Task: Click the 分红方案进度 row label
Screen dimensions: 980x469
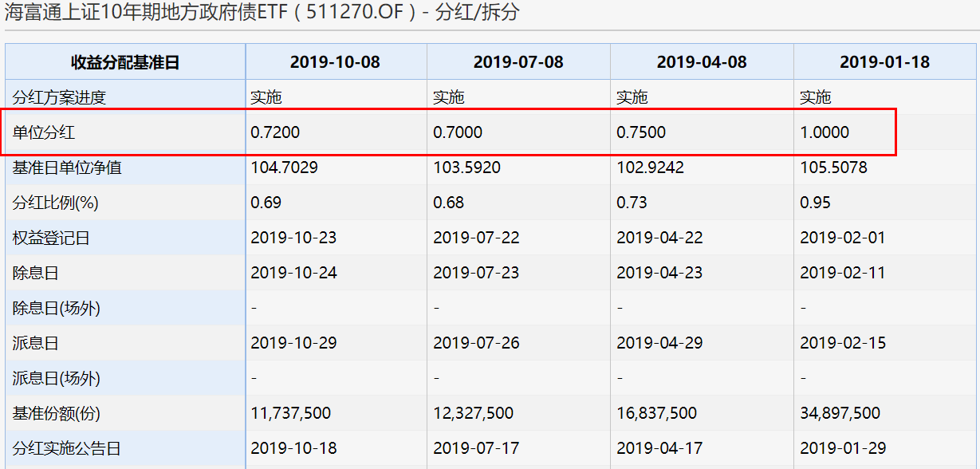Action: click(59, 97)
